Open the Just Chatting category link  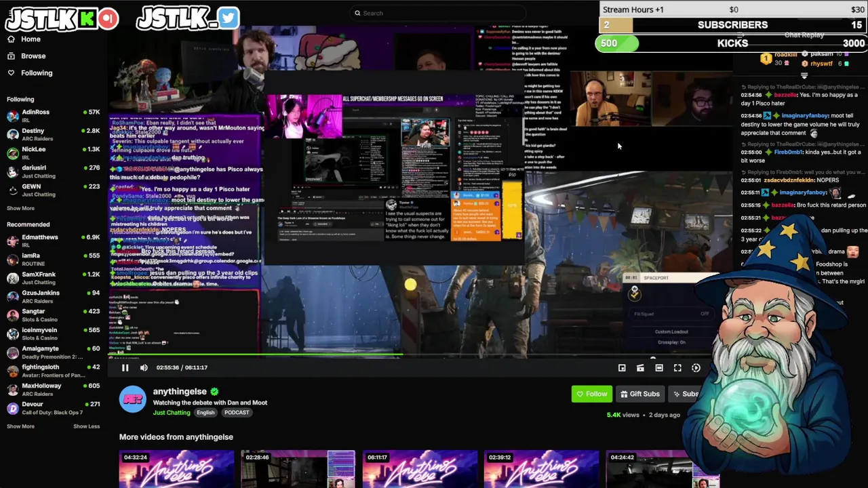click(x=172, y=412)
